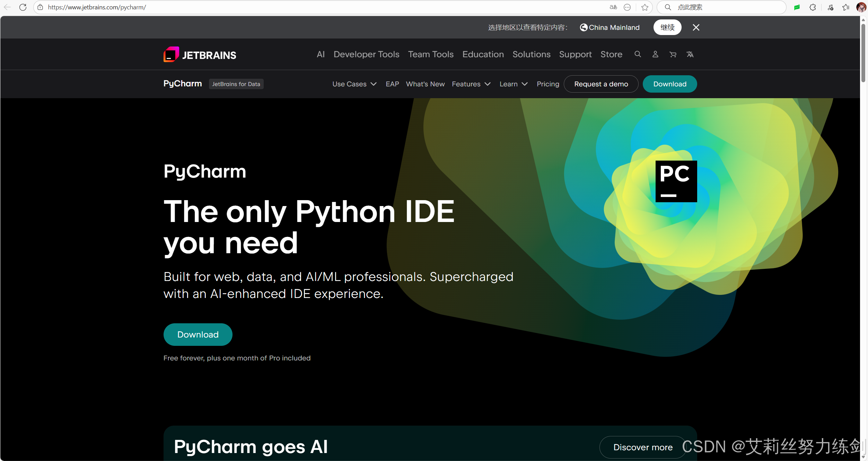Open the account profile icon
This screenshot has height=461, width=868.
click(x=655, y=54)
